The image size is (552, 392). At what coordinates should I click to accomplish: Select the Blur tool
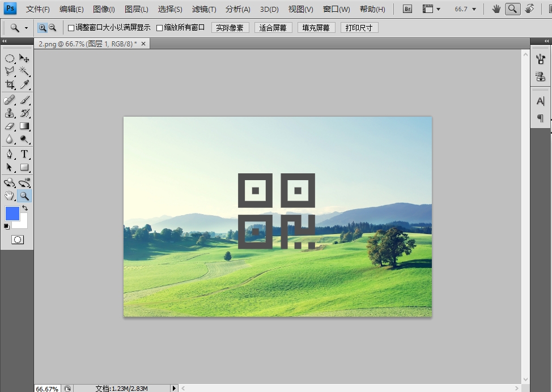10,139
